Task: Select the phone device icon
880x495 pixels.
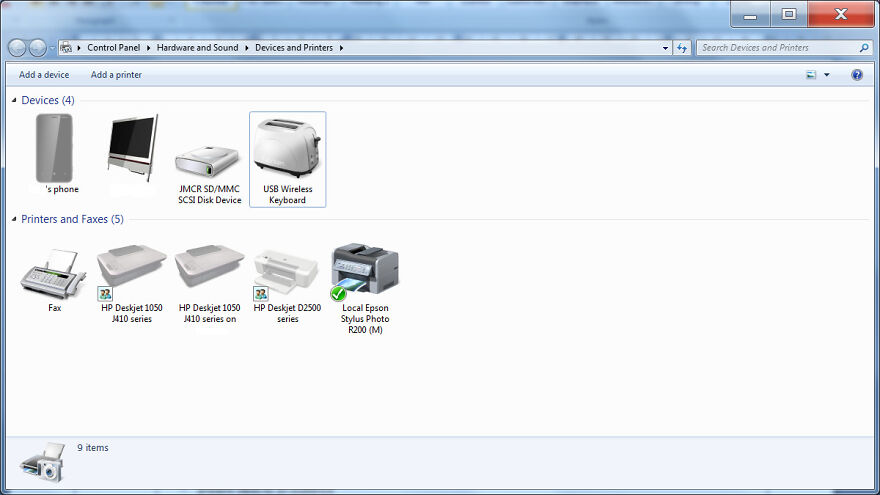Action: coord(54,148)
